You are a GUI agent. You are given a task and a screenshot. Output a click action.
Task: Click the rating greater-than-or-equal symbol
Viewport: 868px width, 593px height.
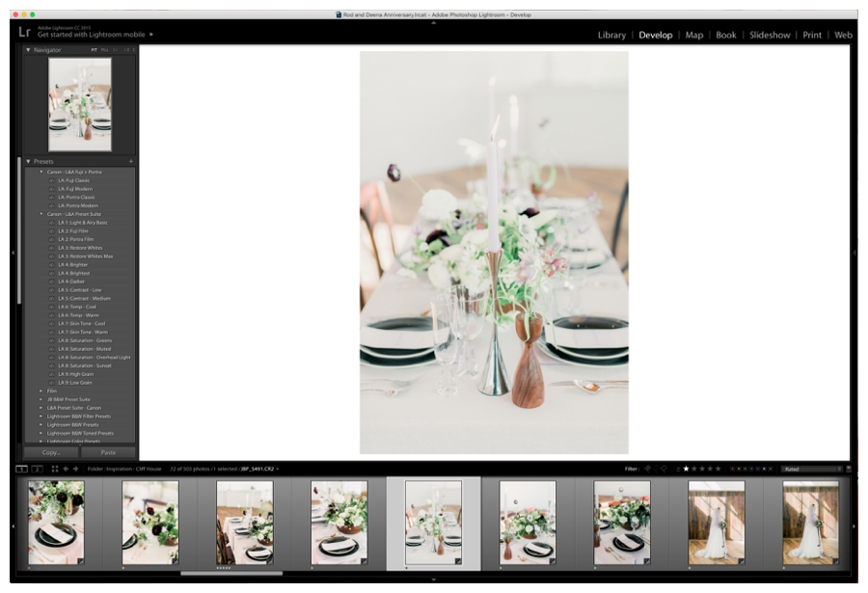(x=678, y=469)
